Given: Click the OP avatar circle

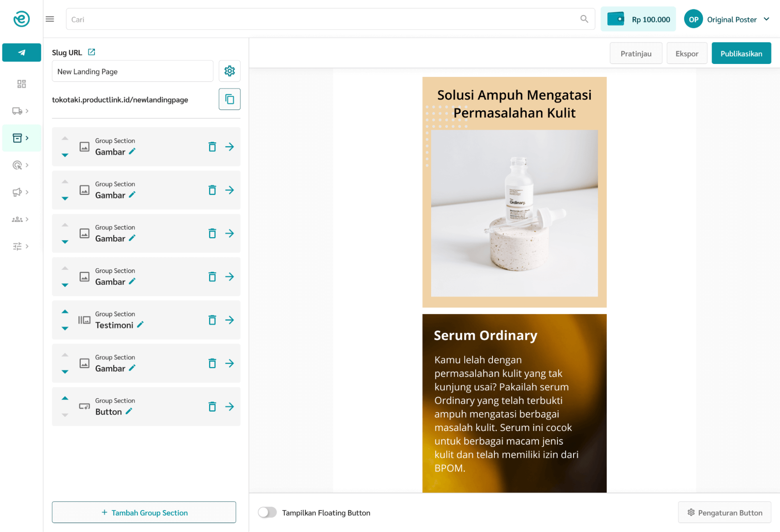Looking at the screenshot, I should (693, 19).
